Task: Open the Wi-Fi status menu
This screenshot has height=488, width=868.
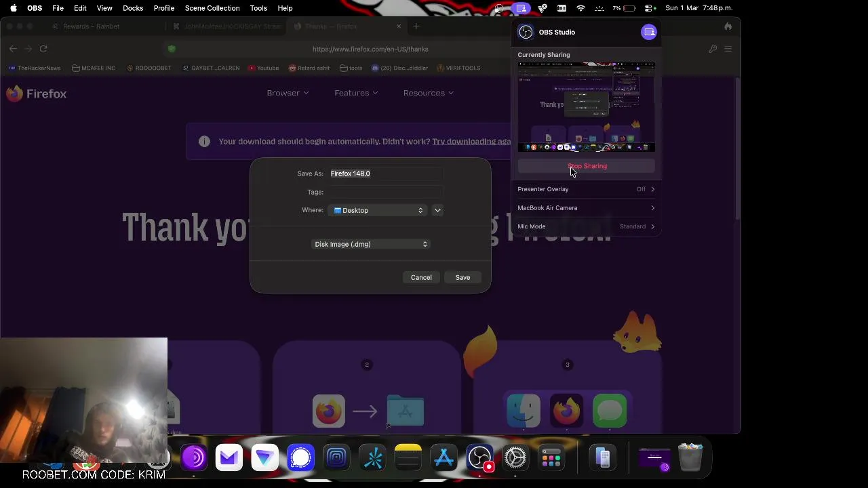Action: coord(580,8)
